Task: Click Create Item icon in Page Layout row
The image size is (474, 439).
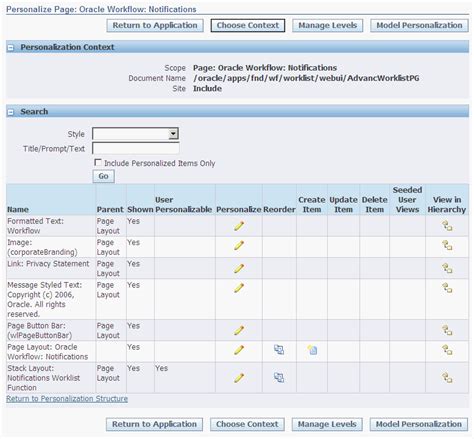Action: 312,350
